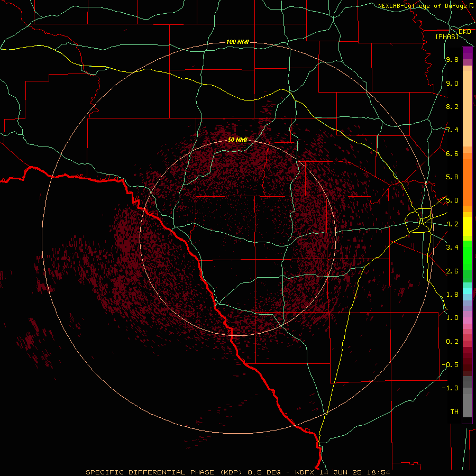Click the 9.0 value on color scale
This screenshot has height=476, width=476.
(452, 83)
